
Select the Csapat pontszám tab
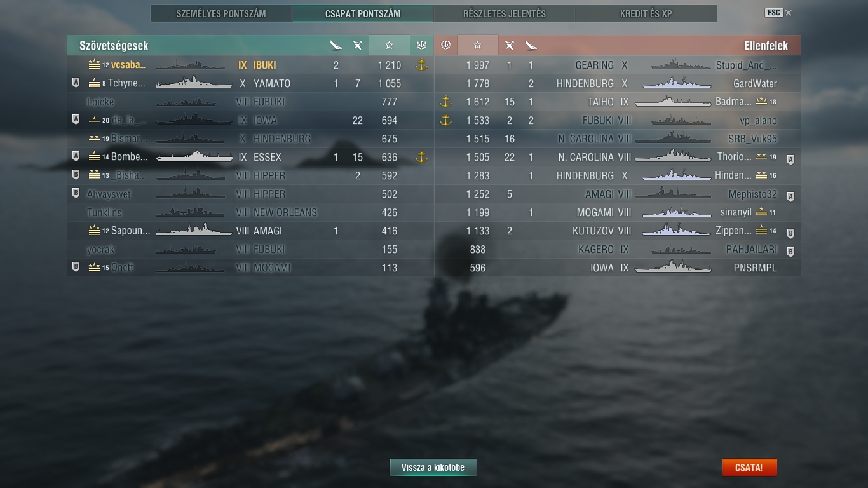click(x=363, y=13)
